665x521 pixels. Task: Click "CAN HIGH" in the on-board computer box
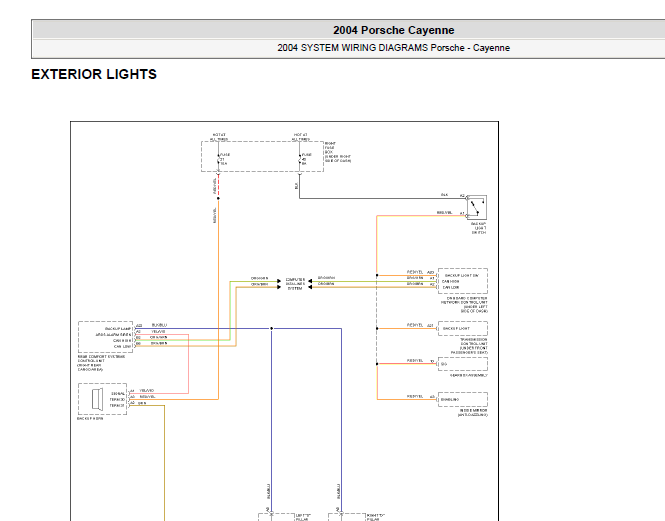coord(450,281)
